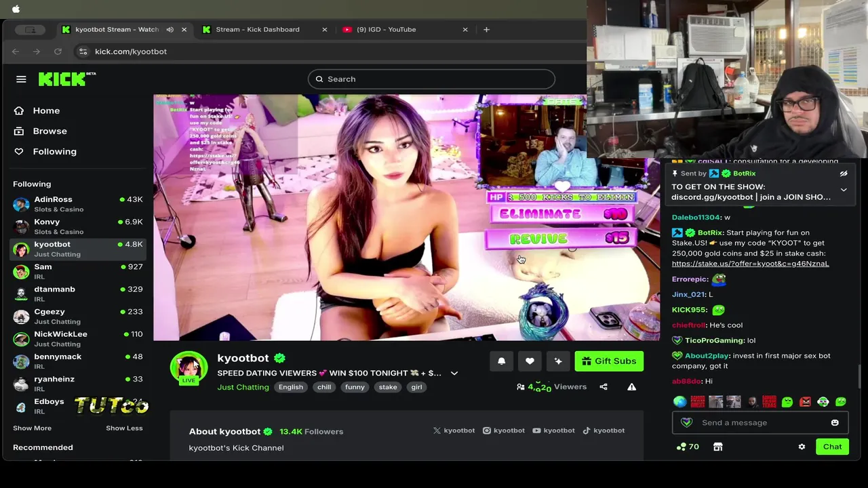Share the stream via share icon
868x488 pixels.
tap(604, 387)
